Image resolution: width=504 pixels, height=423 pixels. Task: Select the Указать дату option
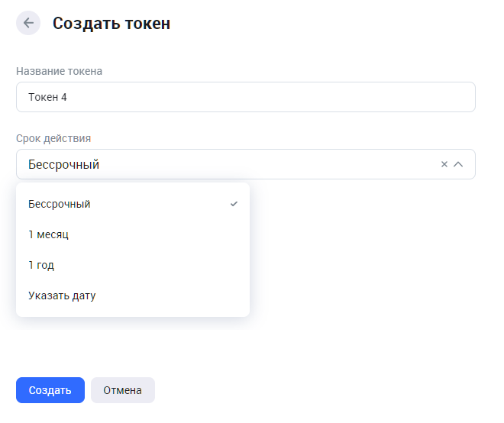pos(62,295)
